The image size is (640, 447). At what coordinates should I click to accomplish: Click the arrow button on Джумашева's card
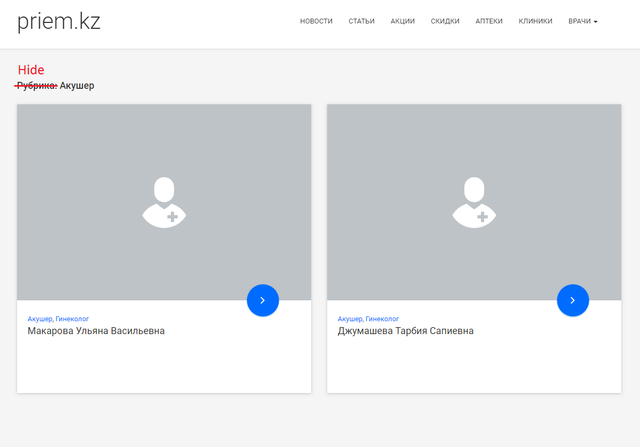click(573, 300)
